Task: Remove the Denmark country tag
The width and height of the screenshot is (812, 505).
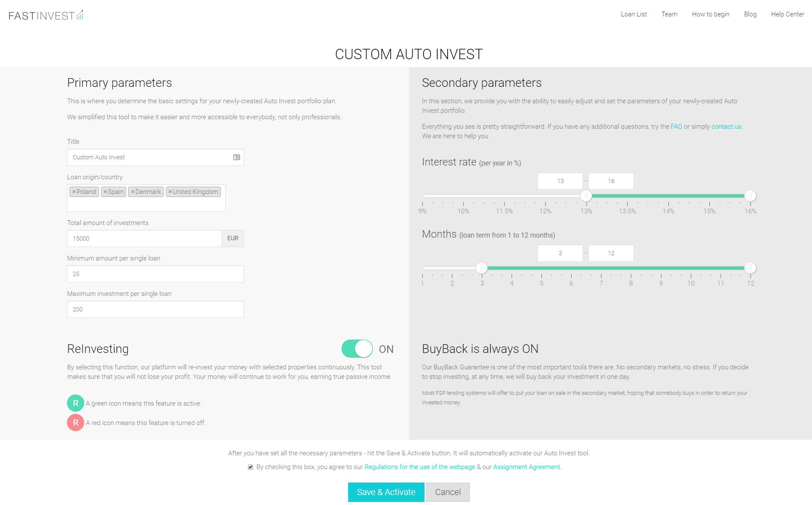Action: 133,192
